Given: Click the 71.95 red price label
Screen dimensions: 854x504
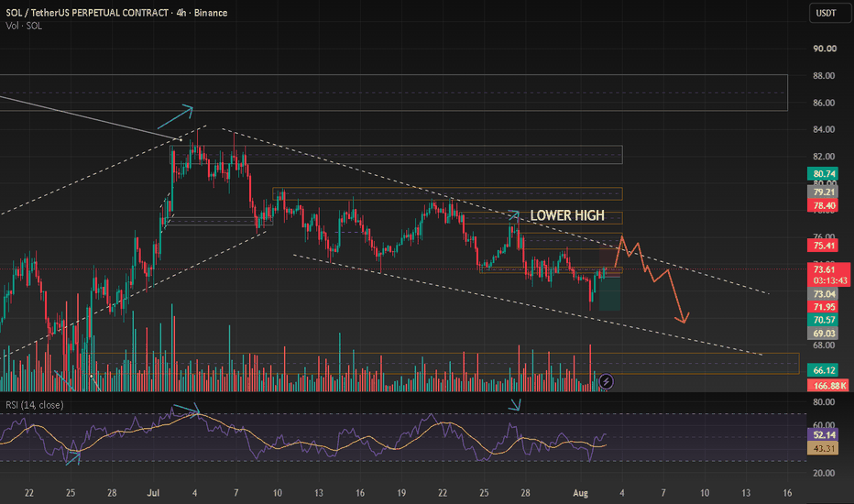Looking at the screenshot, I should click(824, 307).
